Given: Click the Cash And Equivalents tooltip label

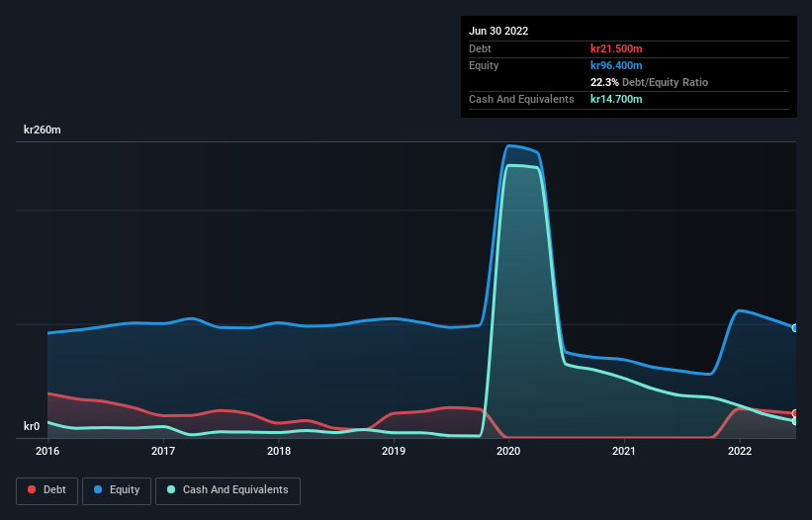Looking at the screenshot, I should pyautogui.click(x=521, y=99).
